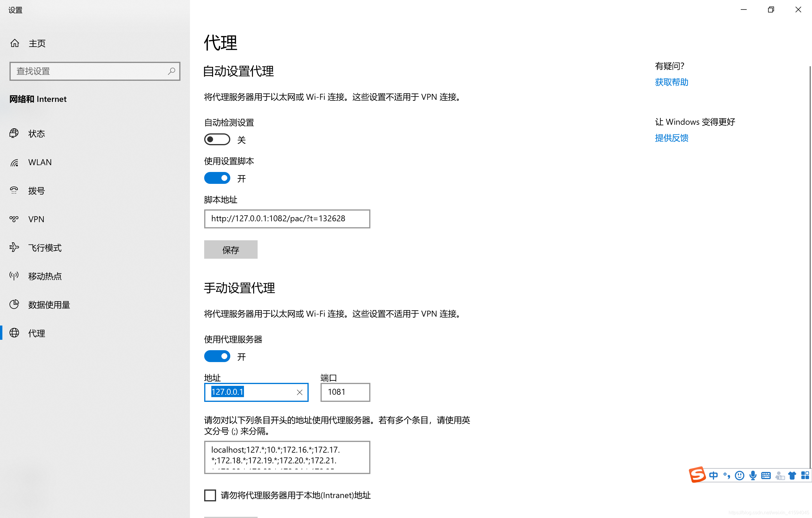
Task: Click inside the 端口 port field showing 1081
Action: (x=345, y=392)
